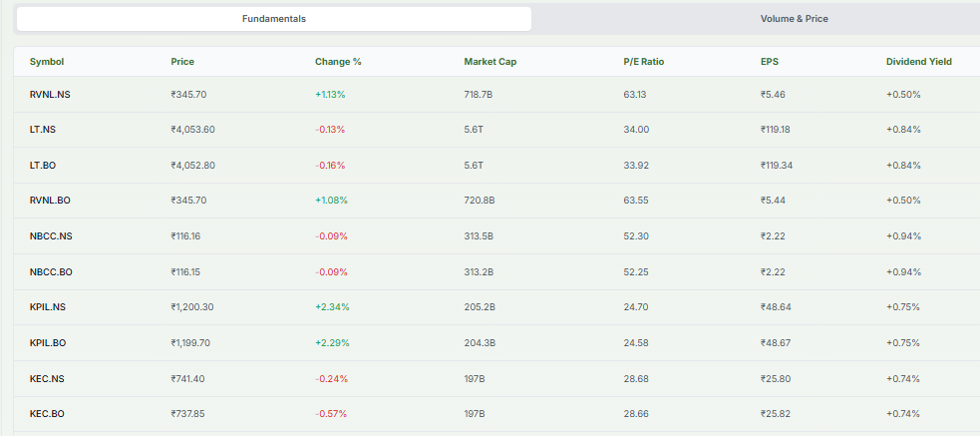Click the 205.2B market cap value

pyautogui.click(x=480, y=307)
